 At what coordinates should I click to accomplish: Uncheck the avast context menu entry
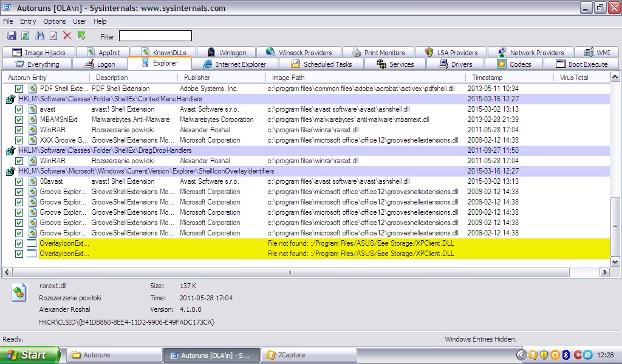click(19, 109)
